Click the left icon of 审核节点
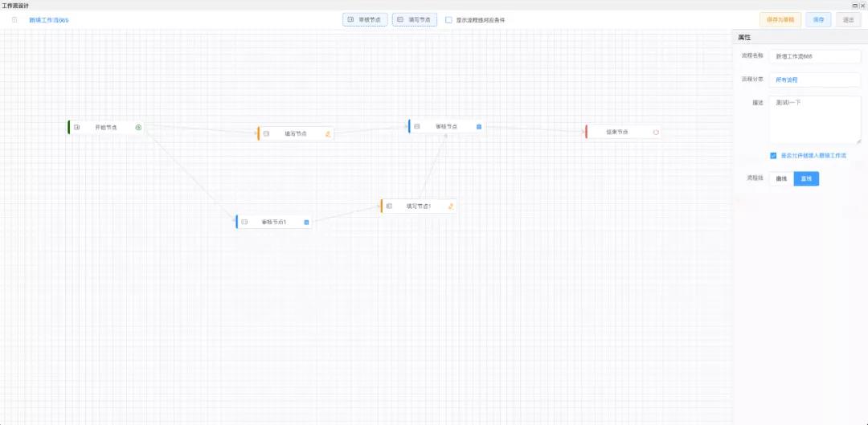Image resolution: width=868 pixels, height=425 pixels. point(417,126)
